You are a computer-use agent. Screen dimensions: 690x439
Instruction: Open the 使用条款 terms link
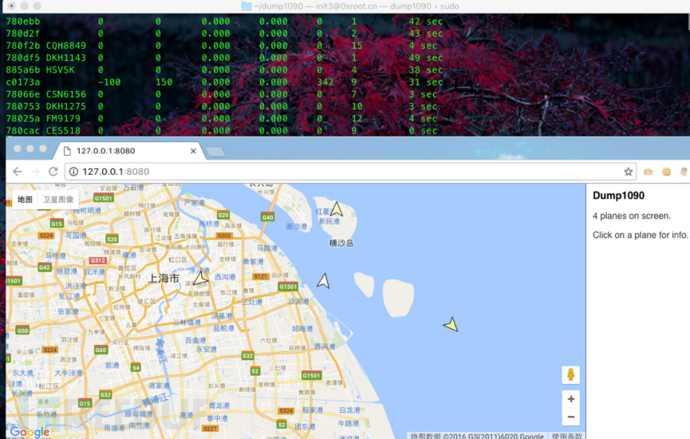[x=568, y=435]
